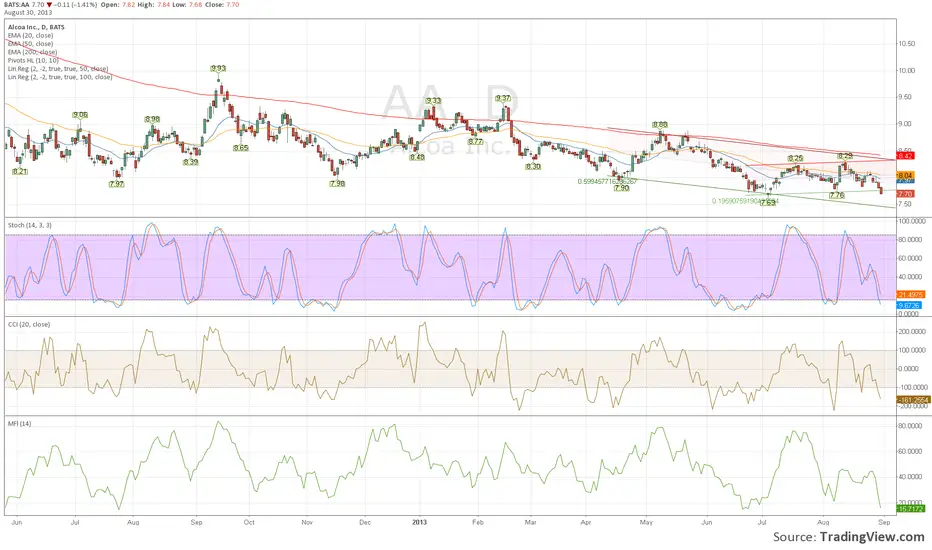Image resolution: width=932 pixels, height=550 pixels.
Task: Click the 7.76 pivot low label
Action: point(837,195)
